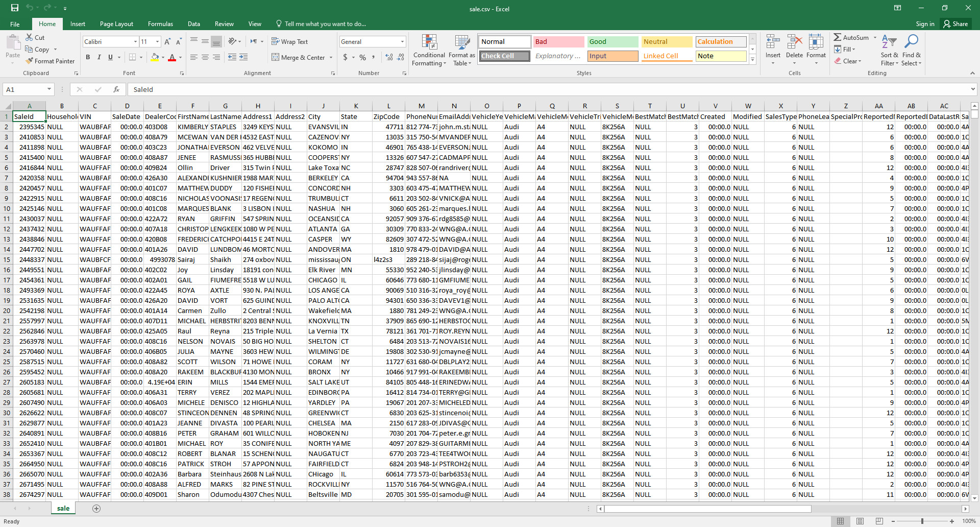Click Increase Indent icon
Screen dimensions: 980x527
243,57
